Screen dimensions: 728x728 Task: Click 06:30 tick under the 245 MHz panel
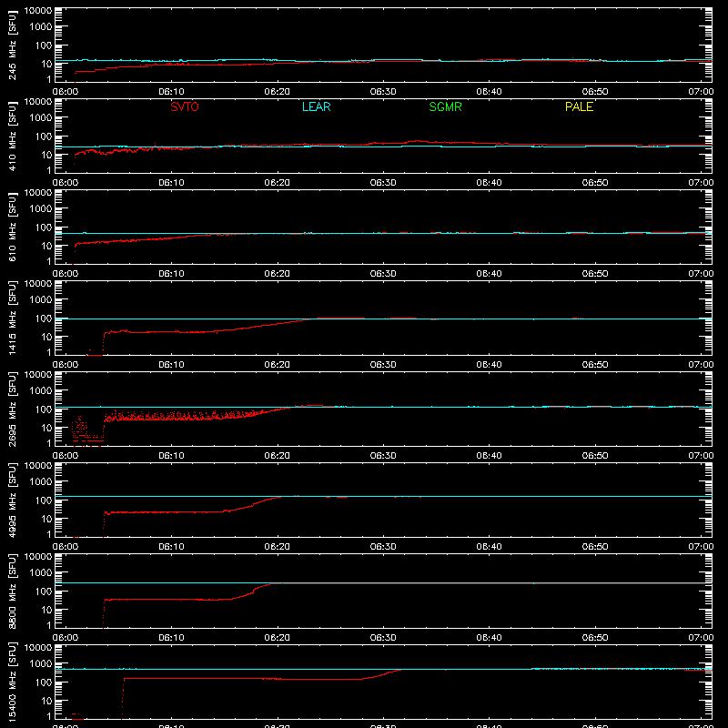(383, 92)
